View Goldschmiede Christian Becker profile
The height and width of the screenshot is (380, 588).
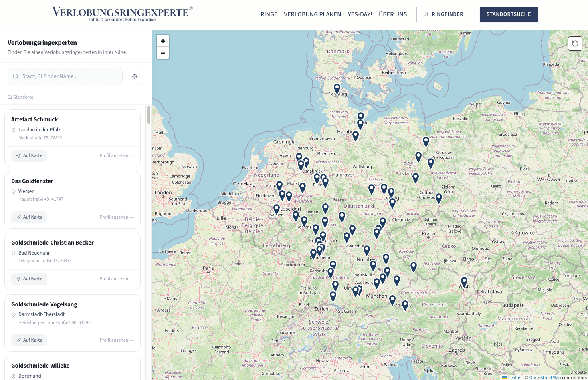117,279
